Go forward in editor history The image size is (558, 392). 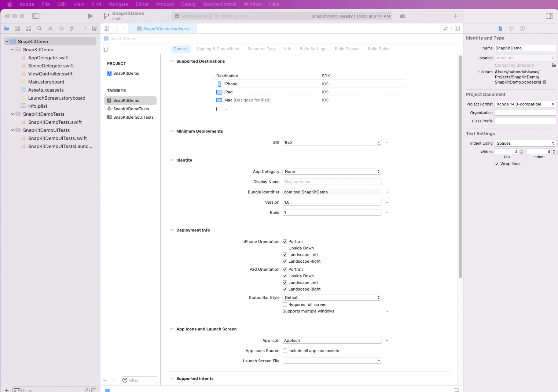point(124,29)
